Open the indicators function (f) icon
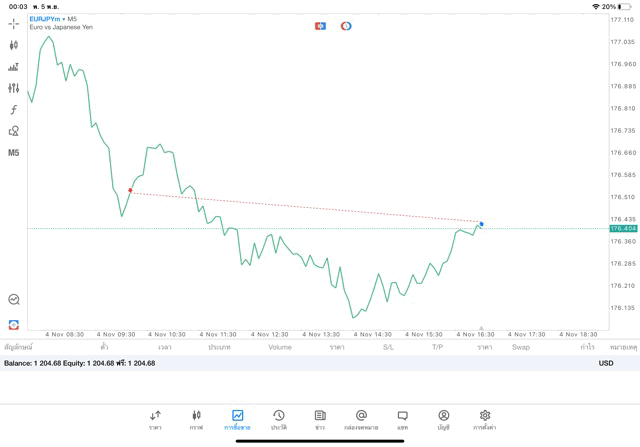640x447 pixels. tap(14, 109)
